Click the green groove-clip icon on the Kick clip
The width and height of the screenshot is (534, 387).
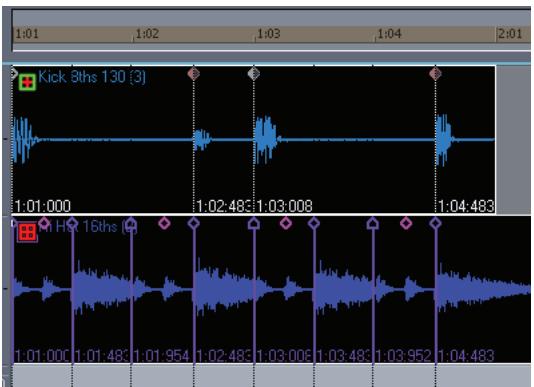tap(27, 82)
